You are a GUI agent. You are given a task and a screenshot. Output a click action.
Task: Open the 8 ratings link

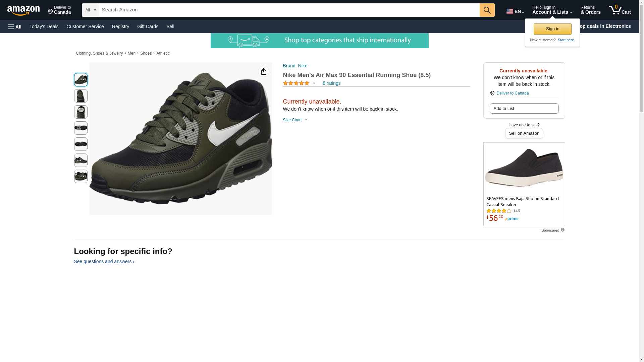(x=331, y=83)
